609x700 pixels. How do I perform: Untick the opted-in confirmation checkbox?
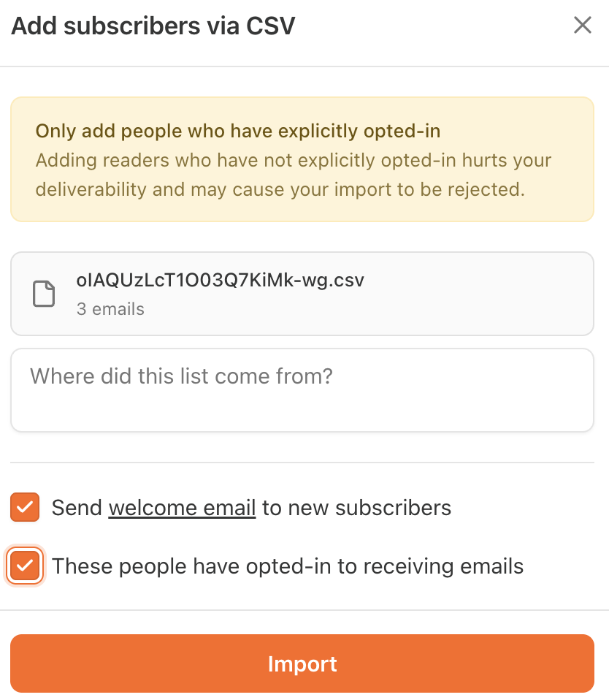[25, 566]
